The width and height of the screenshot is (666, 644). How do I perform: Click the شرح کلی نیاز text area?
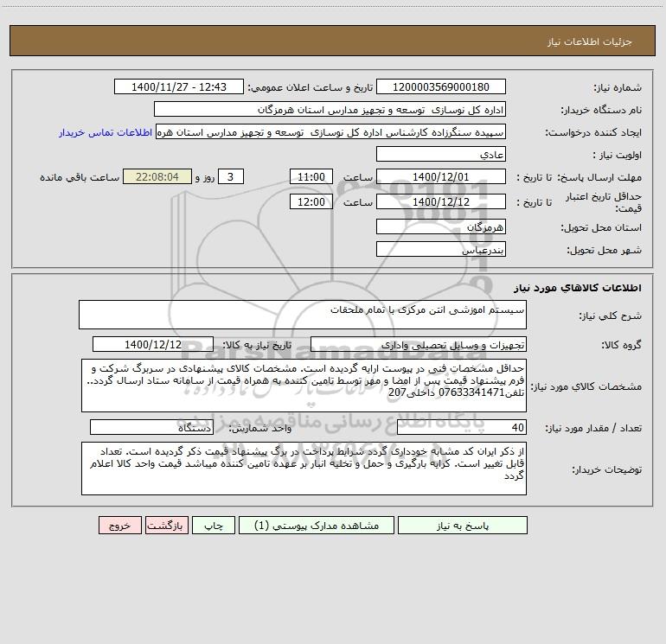pyautogui.click(x=303, y=315)
